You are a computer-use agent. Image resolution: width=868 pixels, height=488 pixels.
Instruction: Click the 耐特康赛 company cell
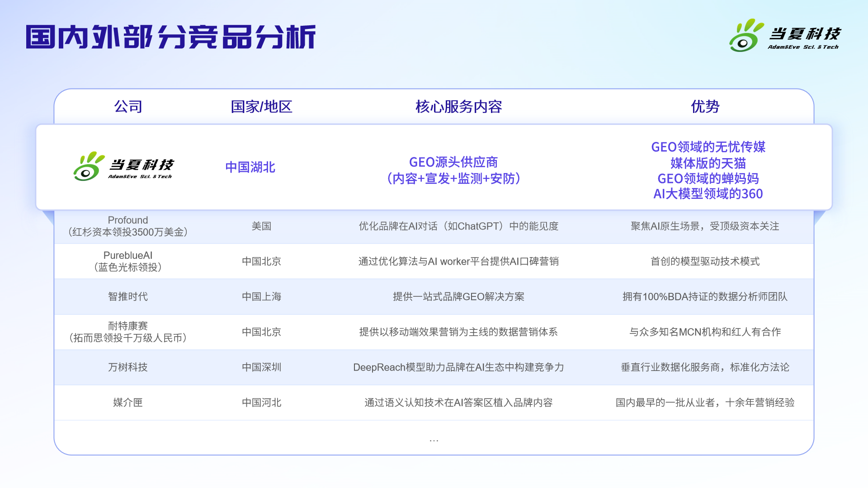128,332
